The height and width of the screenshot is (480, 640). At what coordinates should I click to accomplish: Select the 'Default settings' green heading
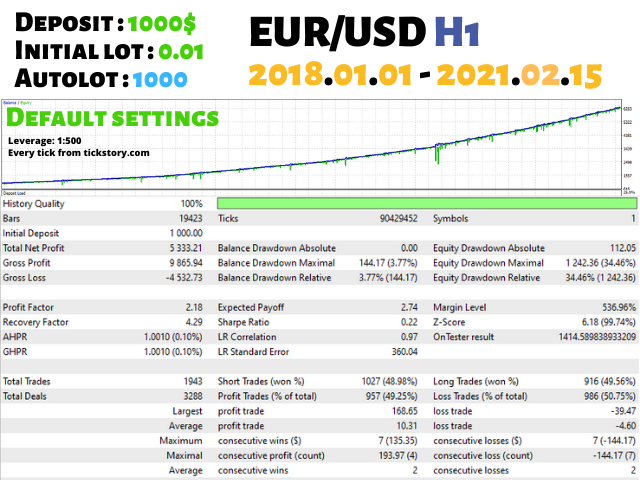click(x=112, y=118)
